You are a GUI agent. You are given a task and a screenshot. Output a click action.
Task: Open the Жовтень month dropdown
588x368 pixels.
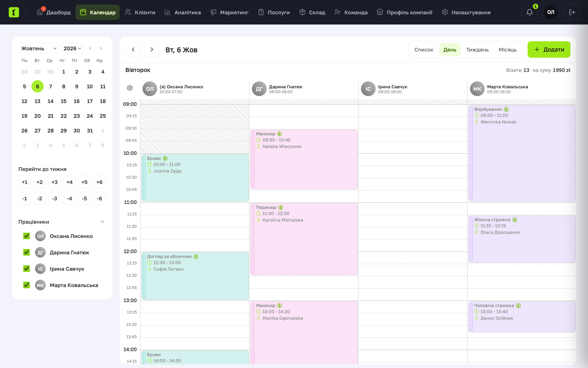point(39,48)
